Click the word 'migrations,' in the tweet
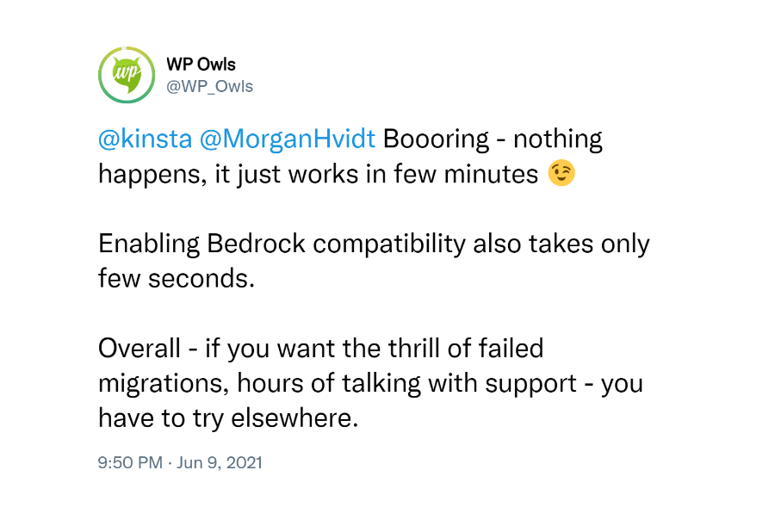Viewport: 775px width, 532px height. click(x=164, y=384)
